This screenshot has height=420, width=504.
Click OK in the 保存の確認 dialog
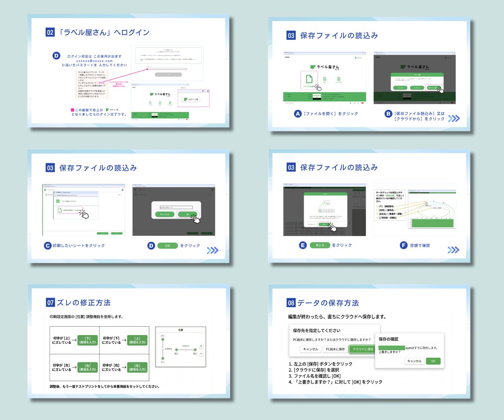(x=433, y=361)
